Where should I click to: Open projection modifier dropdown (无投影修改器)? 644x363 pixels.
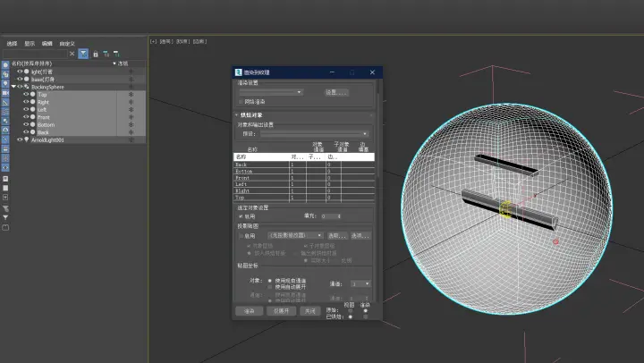point(319,236)
